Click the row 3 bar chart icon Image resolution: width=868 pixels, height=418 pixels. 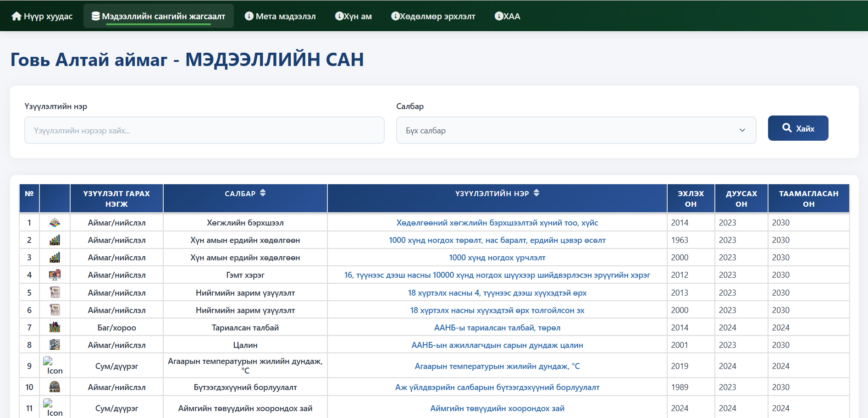[55, 258]
